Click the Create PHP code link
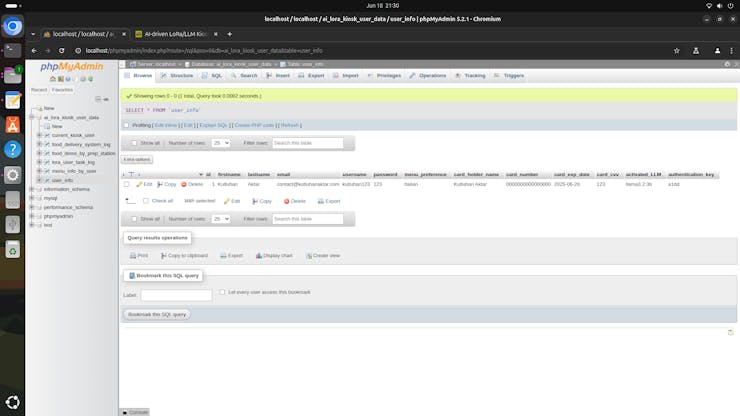Viewport: 740px width, 416px height. [x=254, y=125]
